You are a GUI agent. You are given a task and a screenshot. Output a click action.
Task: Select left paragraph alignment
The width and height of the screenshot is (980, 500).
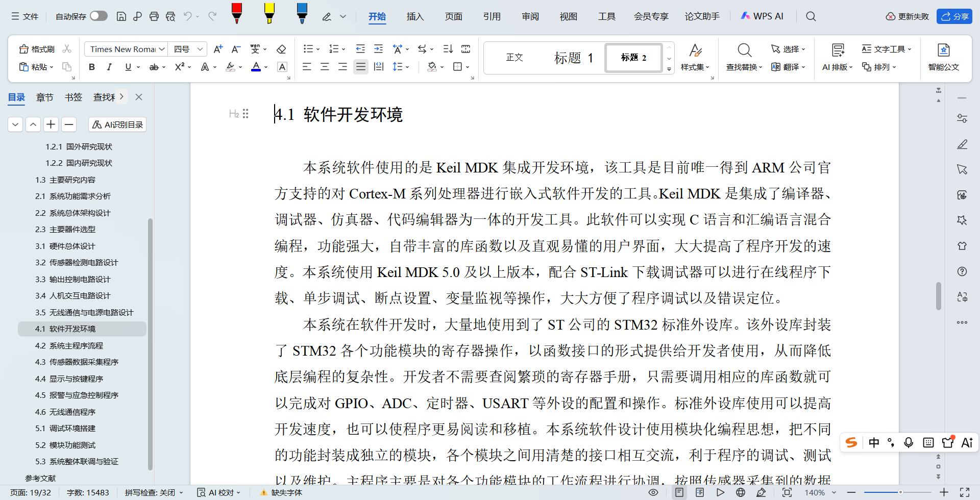point(307,67)
